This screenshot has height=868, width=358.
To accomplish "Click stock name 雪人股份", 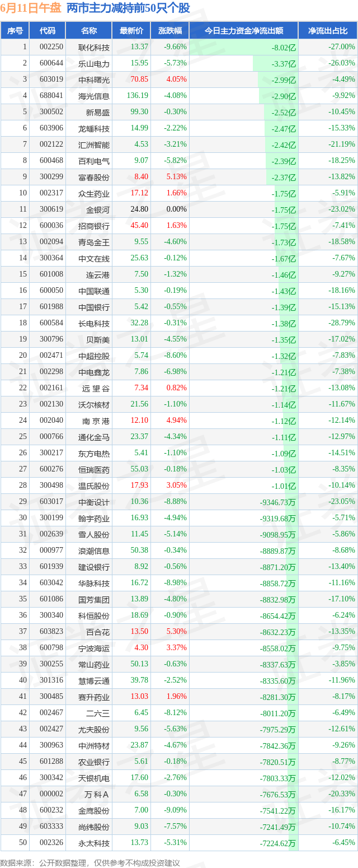I will pos(94,534).
